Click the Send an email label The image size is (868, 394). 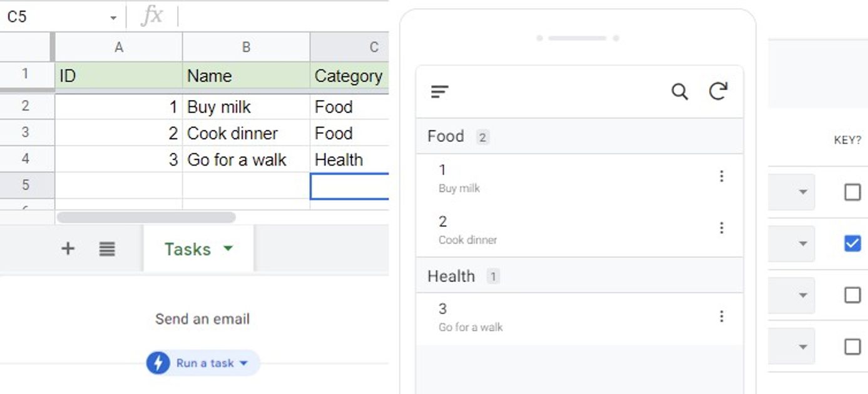202,319
